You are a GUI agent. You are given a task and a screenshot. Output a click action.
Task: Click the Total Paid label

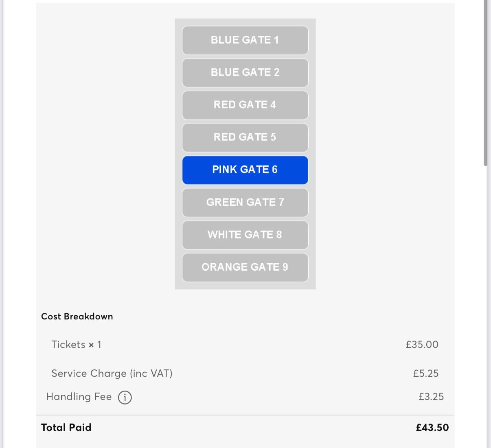[x=66, y=428]
